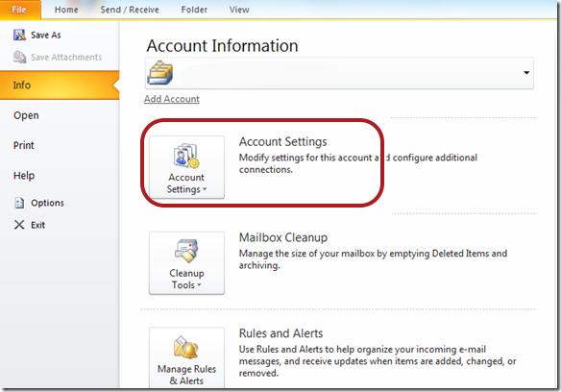Click the Account Settings people-gear icon
Image resolution: width=561 pixels, height=392 pixels.
(186, 156)
